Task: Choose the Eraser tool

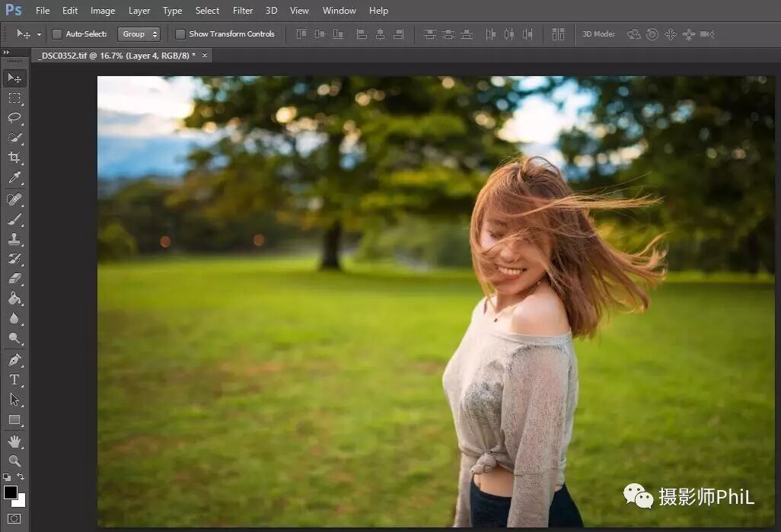Action: [x=14, y=279]
